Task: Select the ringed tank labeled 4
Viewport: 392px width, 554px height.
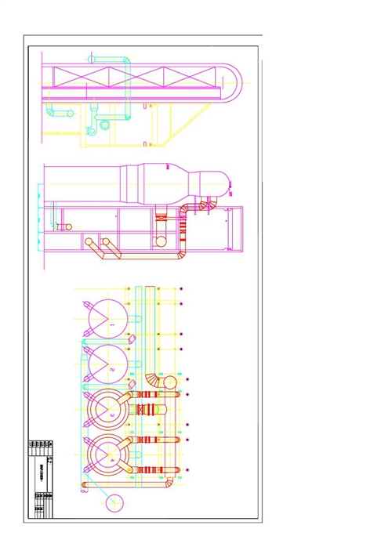Action: coord(108,455)
